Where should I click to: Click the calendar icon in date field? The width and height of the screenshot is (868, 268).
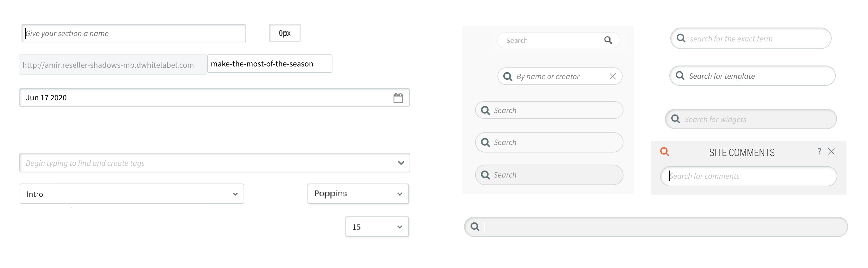(x=398, y=98)
